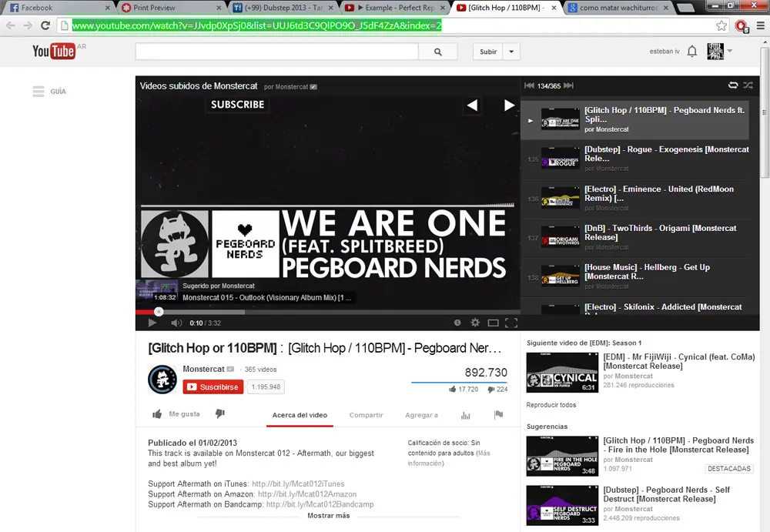Open Agregar a tab
Image resolution: width=770 pixels, height=532 pixels.
pos(421,415)
